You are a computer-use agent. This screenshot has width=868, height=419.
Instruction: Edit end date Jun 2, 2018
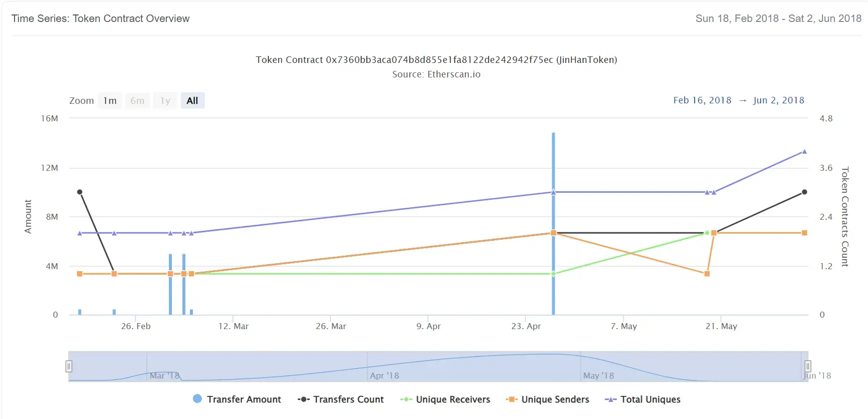click(x=779, y=100)
